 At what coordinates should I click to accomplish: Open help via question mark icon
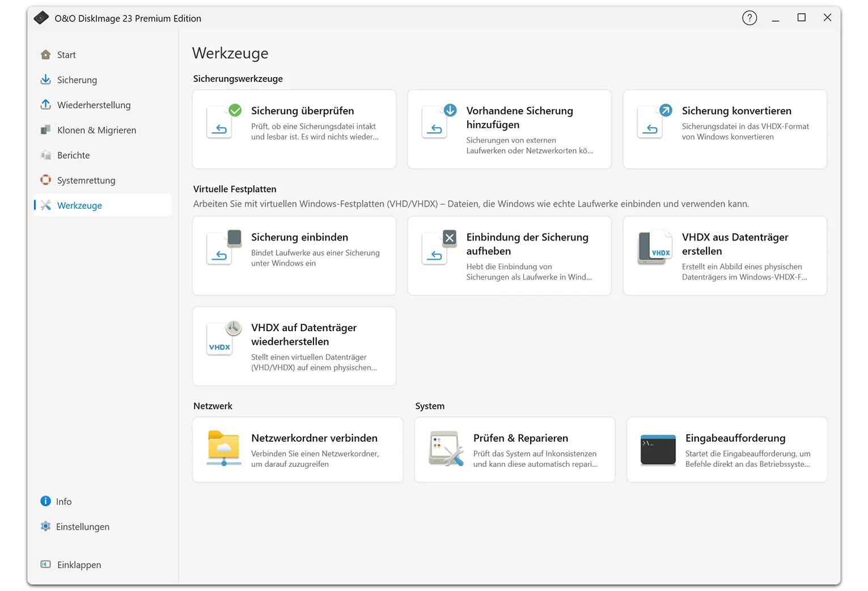[750, 18]
